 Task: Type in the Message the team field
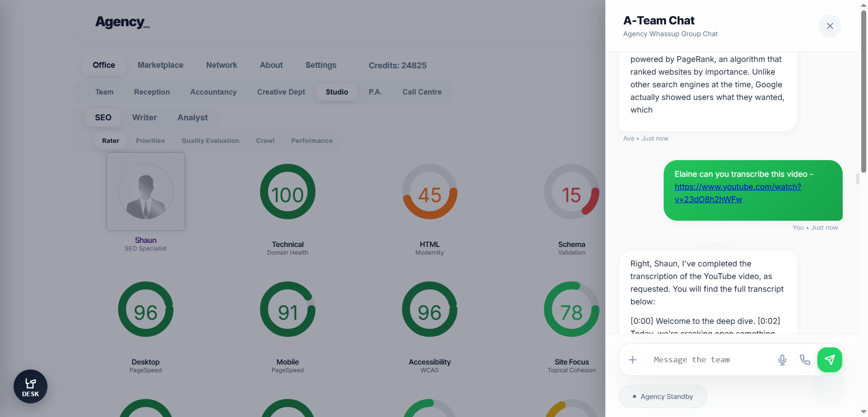[x=710, y=360]
